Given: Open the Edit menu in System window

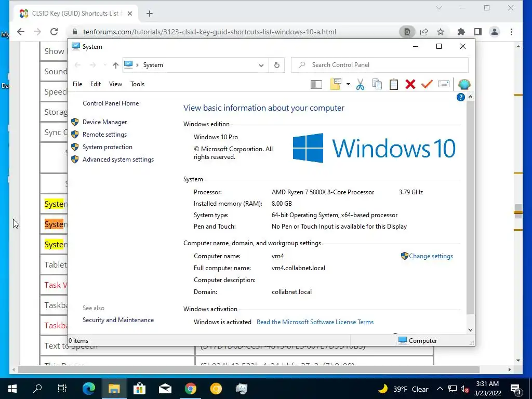Looking at the screenshot, I should [x=96, y=84].
